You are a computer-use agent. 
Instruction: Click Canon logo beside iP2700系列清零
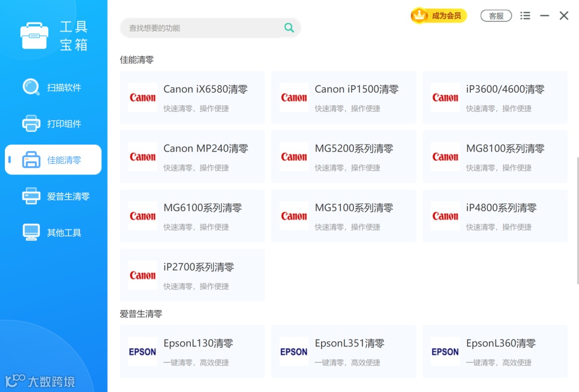[143, 275]
